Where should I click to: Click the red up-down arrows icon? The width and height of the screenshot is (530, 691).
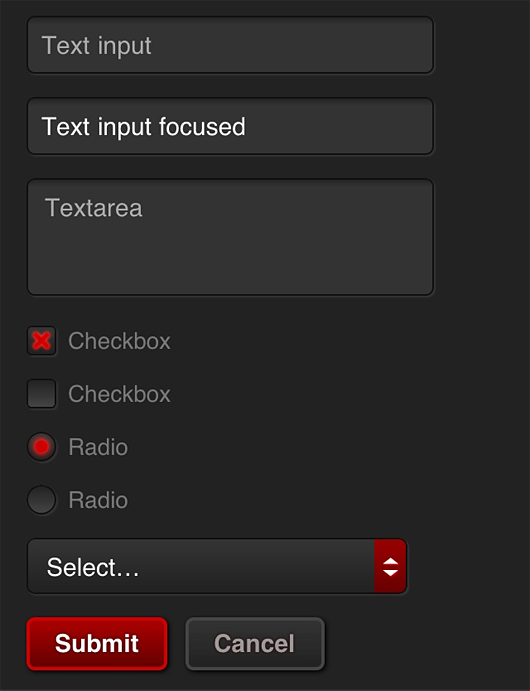pyautogui.click(x=390, y=567)
